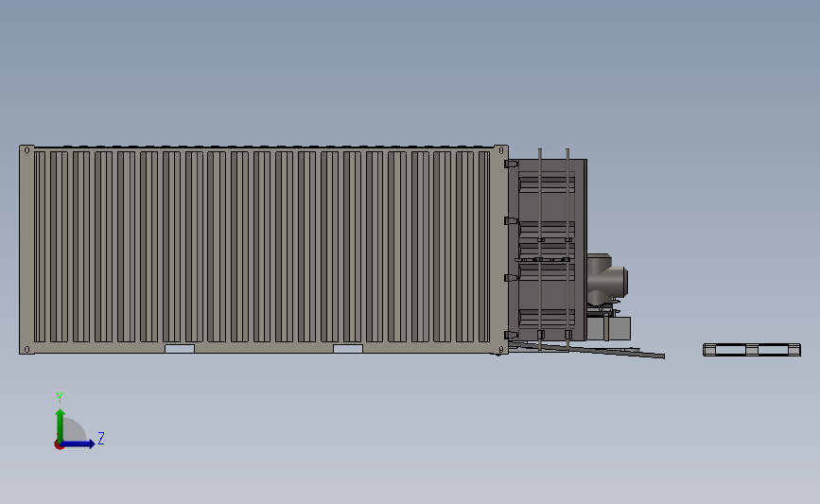This screenshot has width=820, height=504.
Task: Select the inclined loading ramp plate
Action: [586, 349]
